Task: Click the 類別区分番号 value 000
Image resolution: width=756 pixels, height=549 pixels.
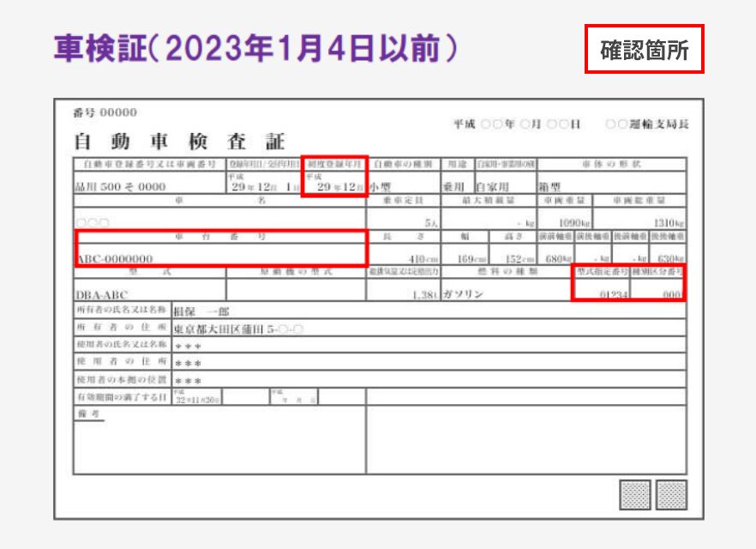Action: (x=671, y=294)
